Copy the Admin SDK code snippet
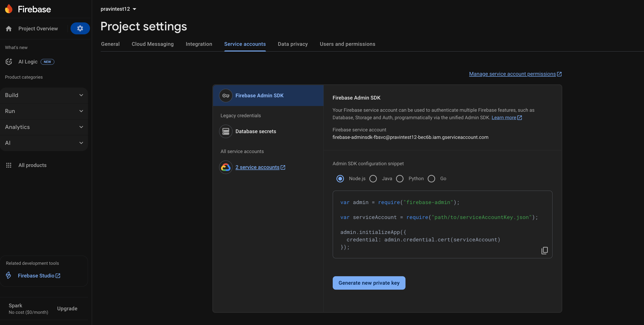 (545, 250)
